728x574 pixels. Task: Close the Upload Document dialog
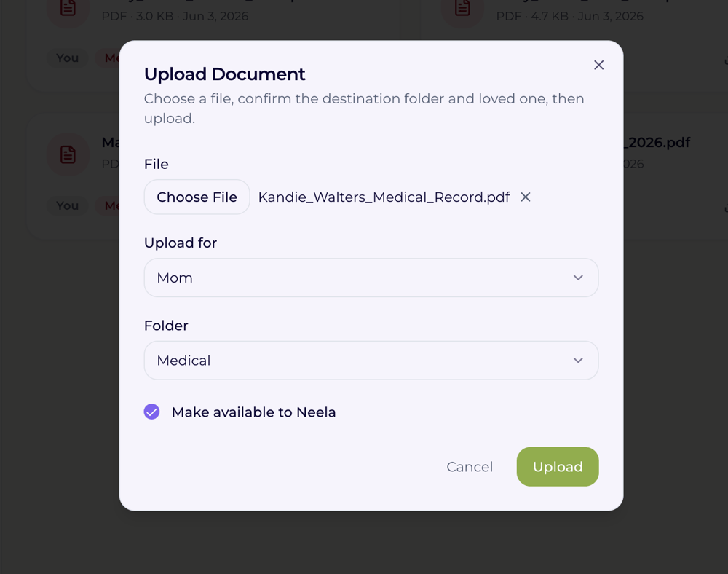598,65
